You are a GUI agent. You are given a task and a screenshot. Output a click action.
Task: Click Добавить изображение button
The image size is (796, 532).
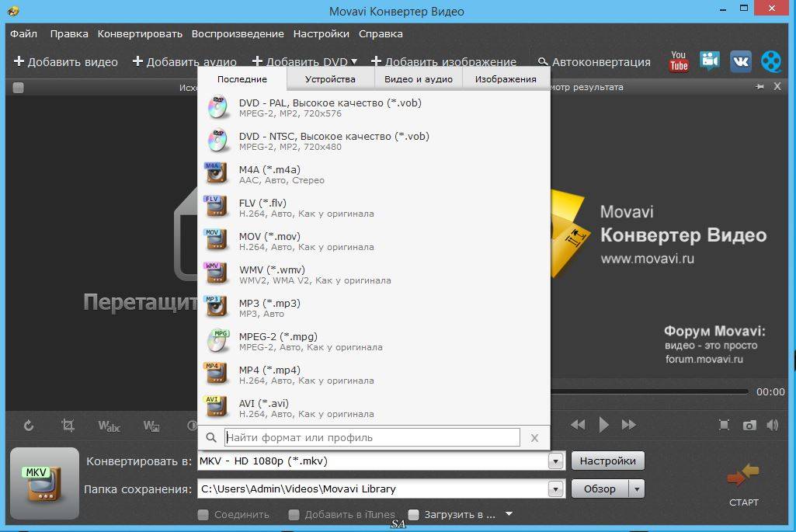click(443, 62)
